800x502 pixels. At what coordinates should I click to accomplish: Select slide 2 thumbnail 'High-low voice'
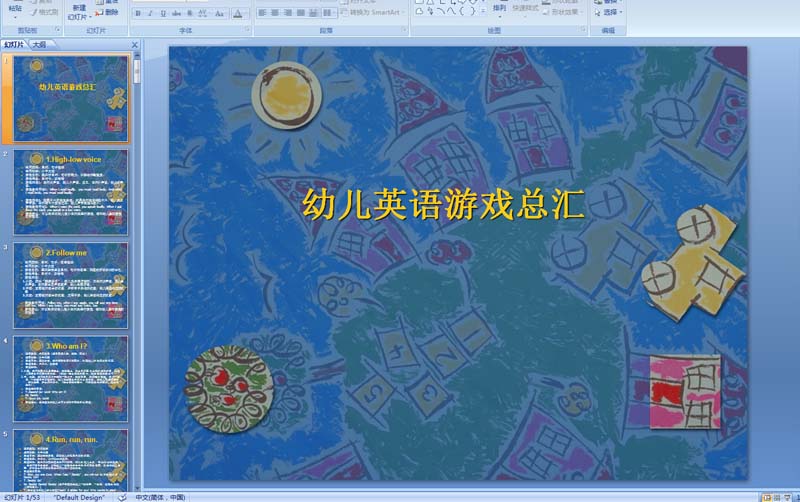coord(70,192)
